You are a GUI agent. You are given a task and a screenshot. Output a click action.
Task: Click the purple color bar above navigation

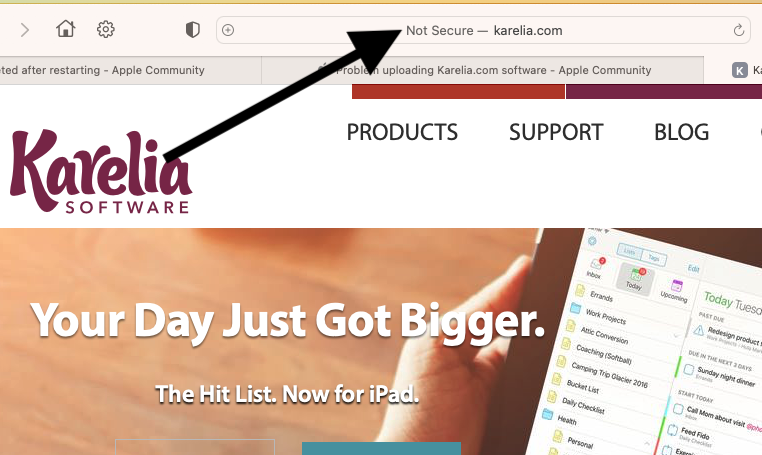(x=664, y=91)
